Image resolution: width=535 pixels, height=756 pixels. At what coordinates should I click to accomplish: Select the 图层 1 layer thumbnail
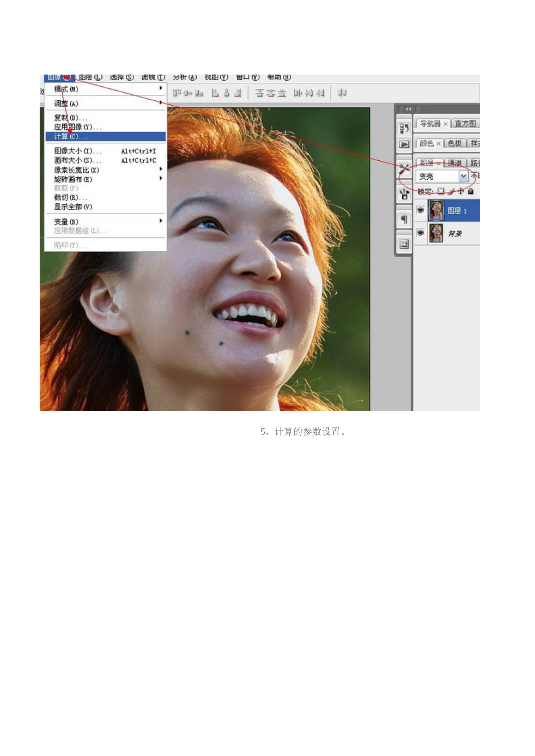click(x=436, y=210)
